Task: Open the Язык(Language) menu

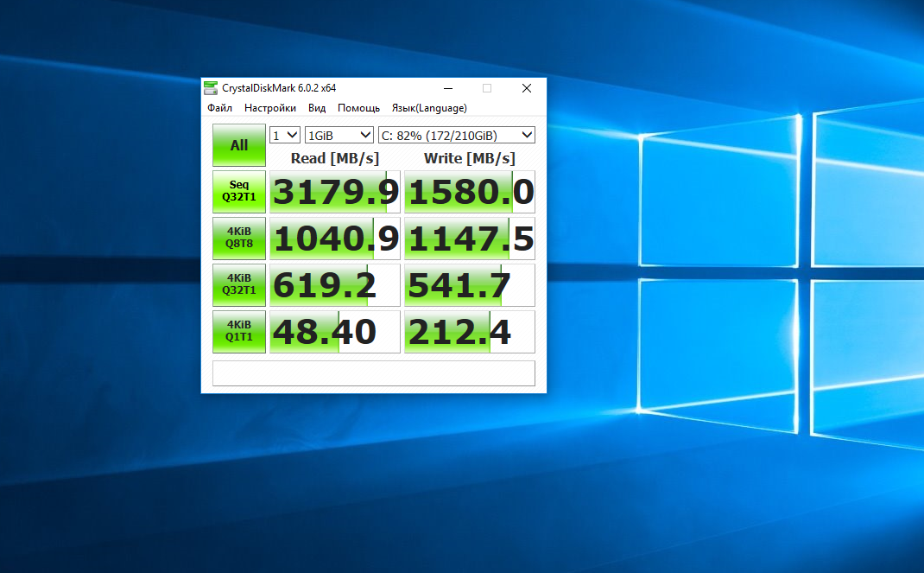Action: (429, 108)
